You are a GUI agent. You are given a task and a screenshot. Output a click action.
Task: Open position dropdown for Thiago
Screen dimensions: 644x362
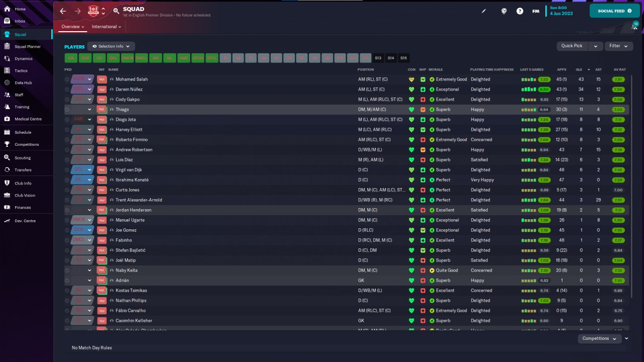tap(90, 110)
